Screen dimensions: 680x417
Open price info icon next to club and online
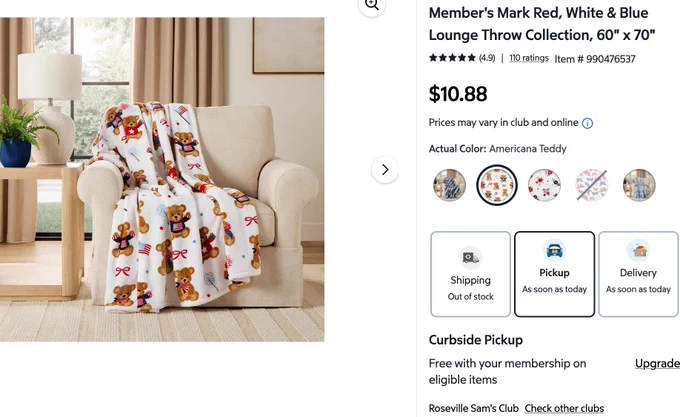point(587,124)
